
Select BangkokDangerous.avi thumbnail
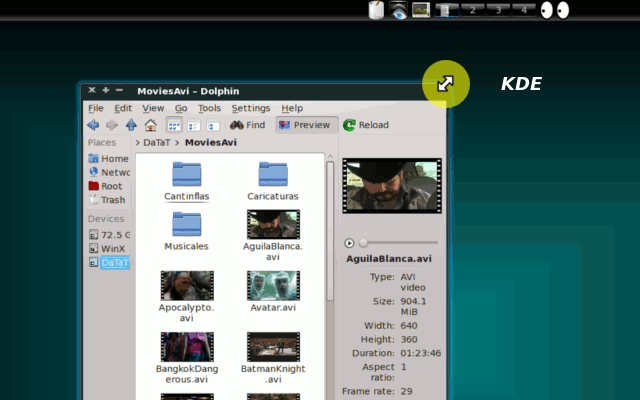(x=187, y=347)
